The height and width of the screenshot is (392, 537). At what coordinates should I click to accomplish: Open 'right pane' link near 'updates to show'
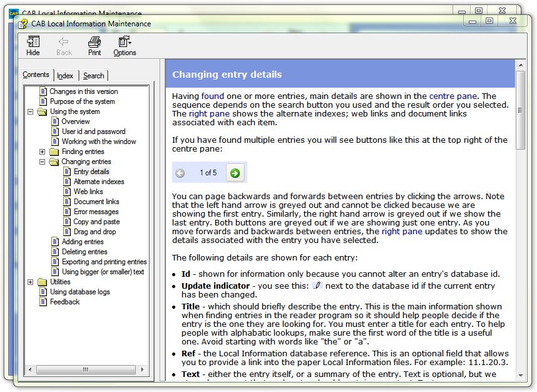tap(402, 231)
